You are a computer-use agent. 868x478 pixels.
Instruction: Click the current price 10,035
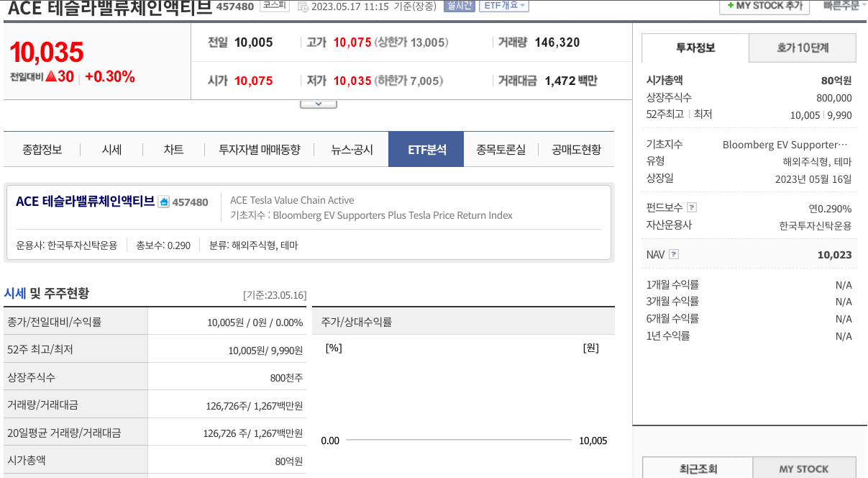tap(47, 52)
